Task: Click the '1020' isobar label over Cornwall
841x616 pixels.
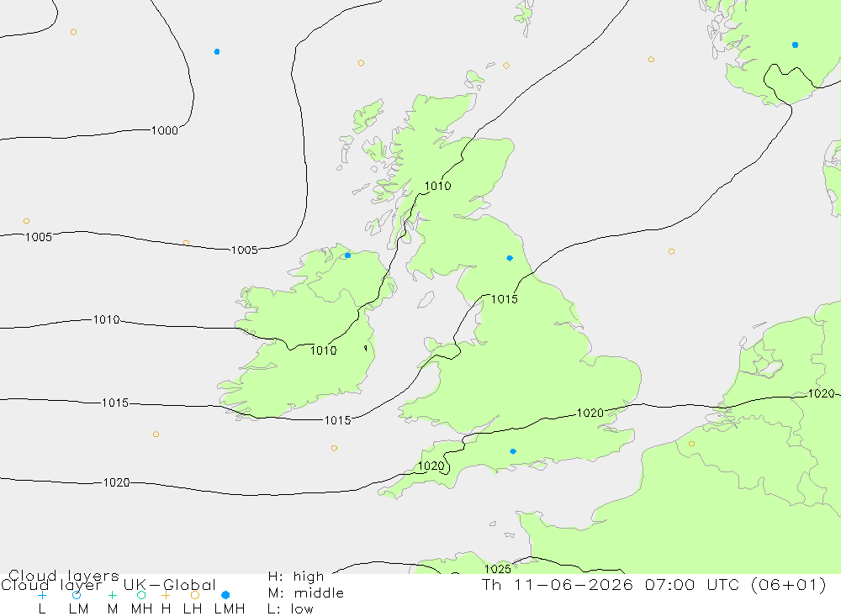Action: click(x=431, y=466)
